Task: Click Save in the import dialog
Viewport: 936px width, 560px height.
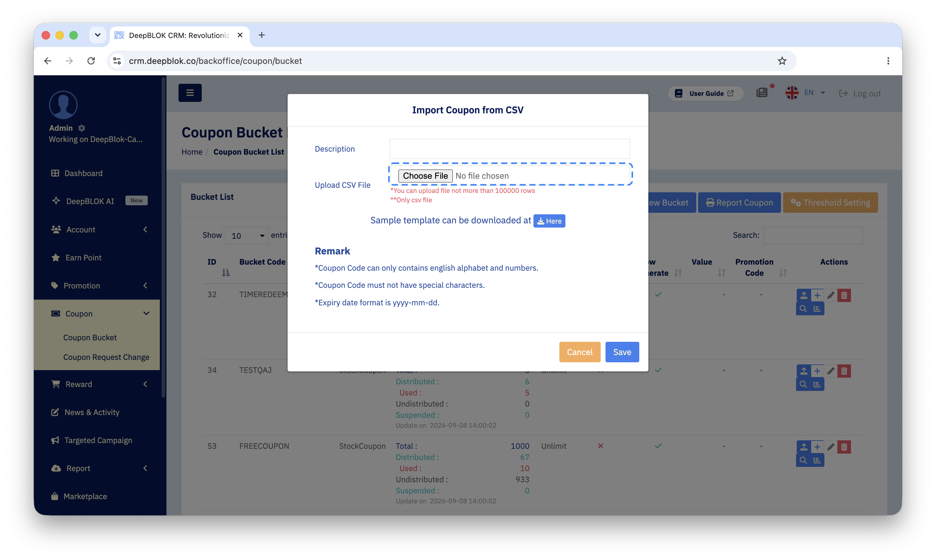Action: tap(622, 352)
